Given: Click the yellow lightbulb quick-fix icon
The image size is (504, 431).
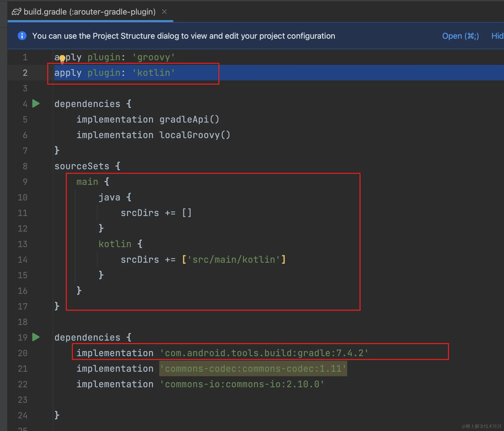Looking at the screenshot, I should [62, 59].
